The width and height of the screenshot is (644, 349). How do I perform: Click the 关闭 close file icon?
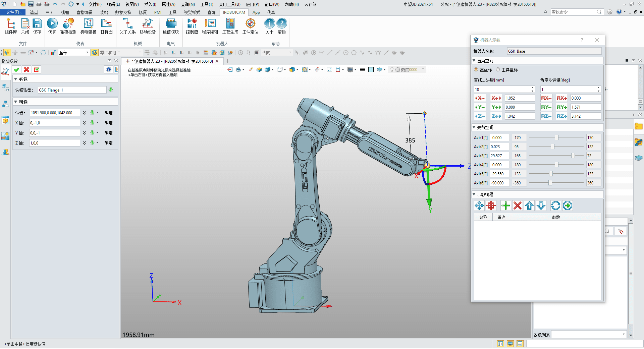tap(25, 26)
